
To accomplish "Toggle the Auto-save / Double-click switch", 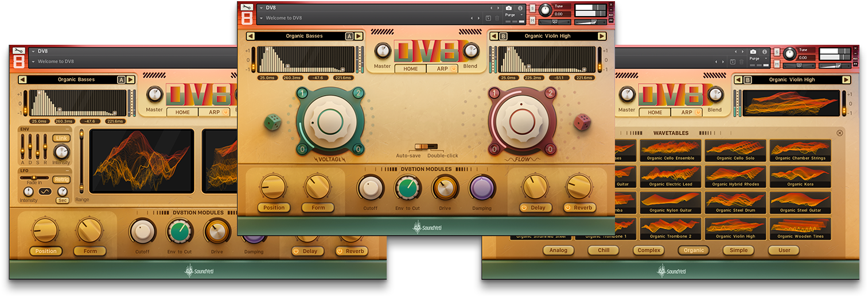I will (x=427, y=147).
